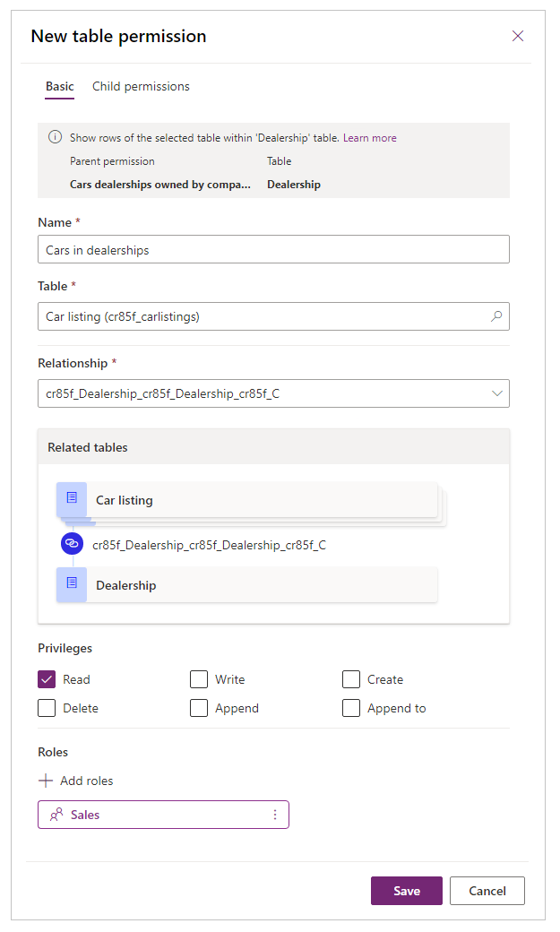Enable the Write privilege
Image resolution: width=560 pixels, height=932 pixels.
(x=199, y=679)
